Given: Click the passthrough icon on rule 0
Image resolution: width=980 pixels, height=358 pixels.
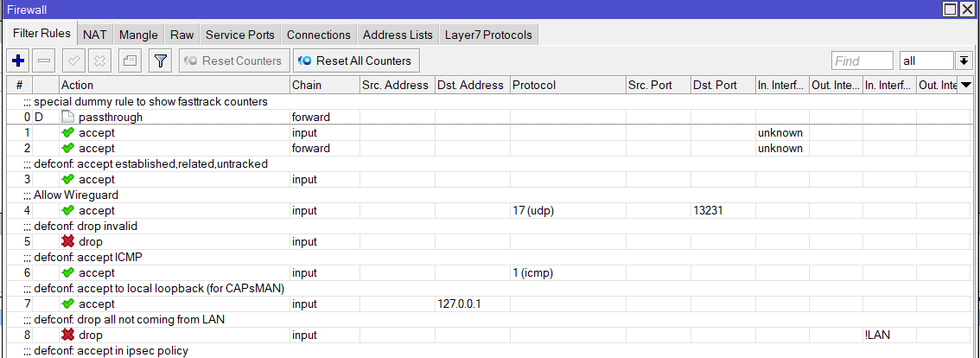Looking at the screenshot, I should [68, 118].
